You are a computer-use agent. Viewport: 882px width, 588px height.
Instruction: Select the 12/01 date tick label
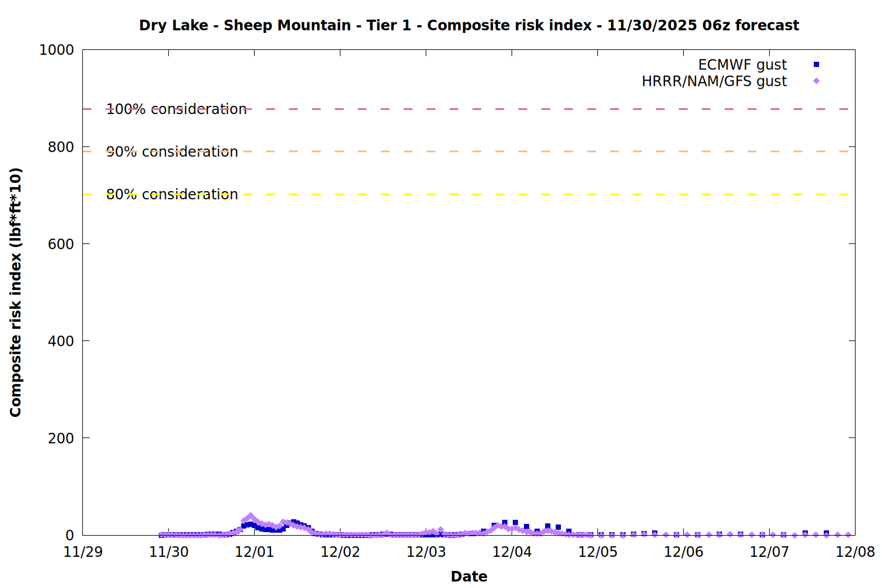[254, 552]
